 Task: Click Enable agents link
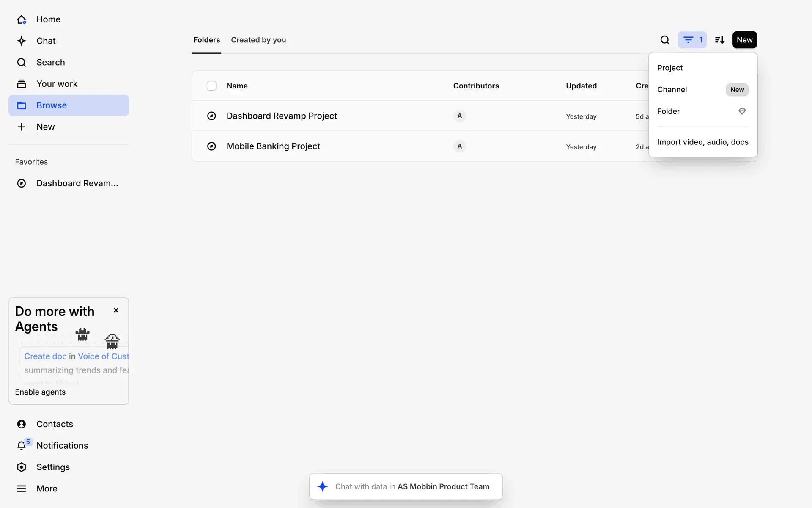(40, 392)
